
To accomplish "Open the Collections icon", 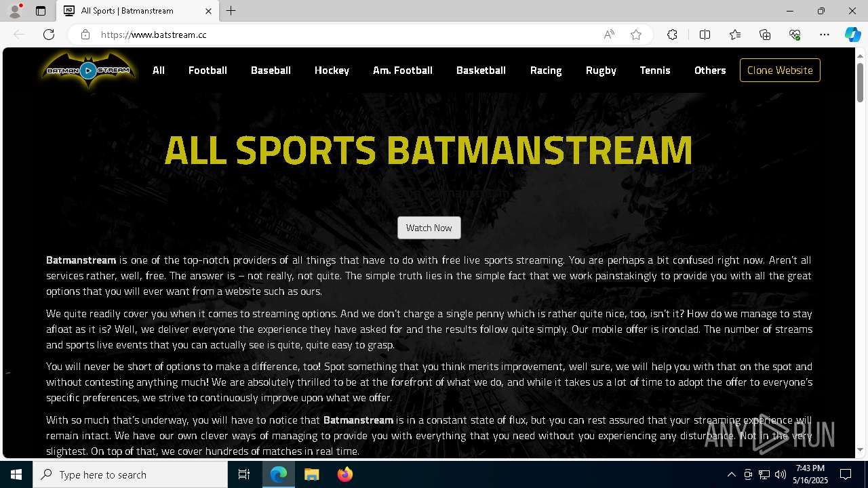I will [x=765, y=35].
